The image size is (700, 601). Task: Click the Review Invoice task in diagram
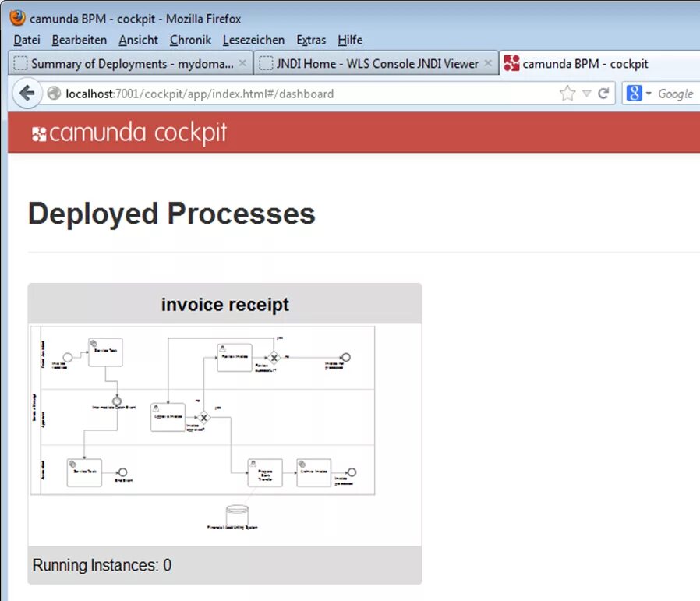(x=235, y=357)
